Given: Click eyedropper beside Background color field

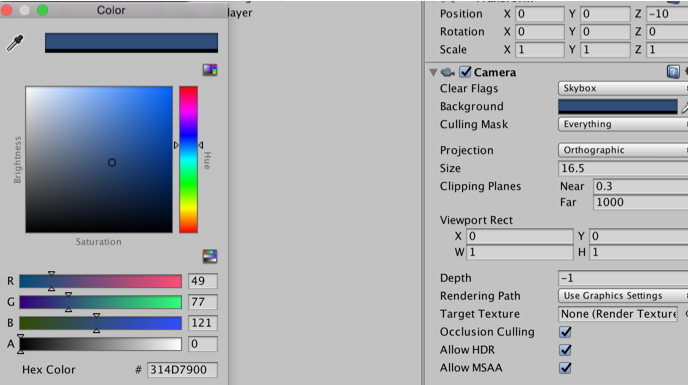Looking at the screenshot, I should coord(684,107).
